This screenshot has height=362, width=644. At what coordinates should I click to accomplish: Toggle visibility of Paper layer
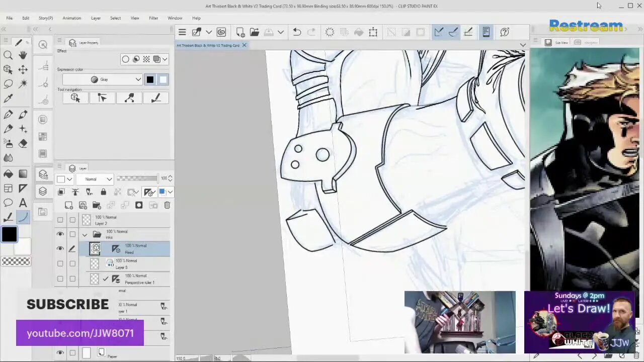pos(60,353)
